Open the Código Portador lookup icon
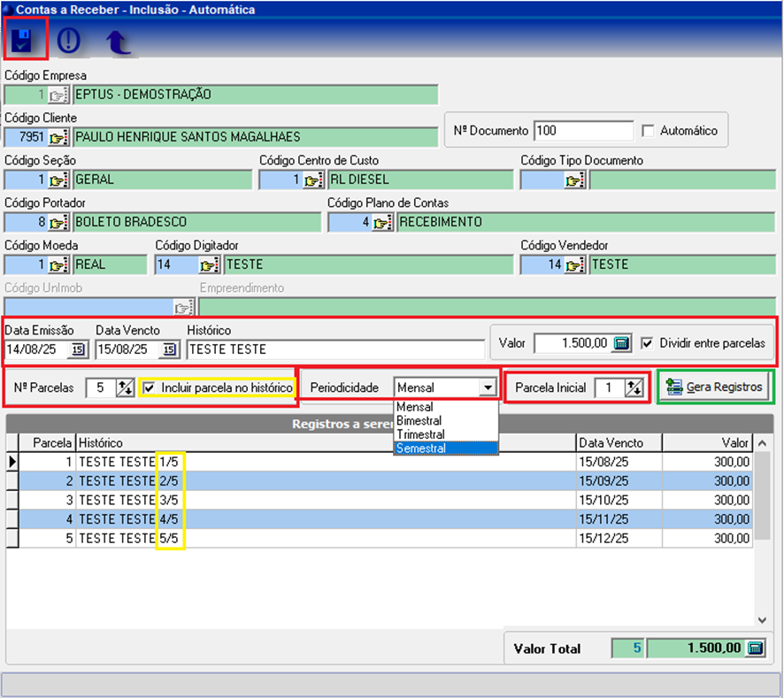 59,222
